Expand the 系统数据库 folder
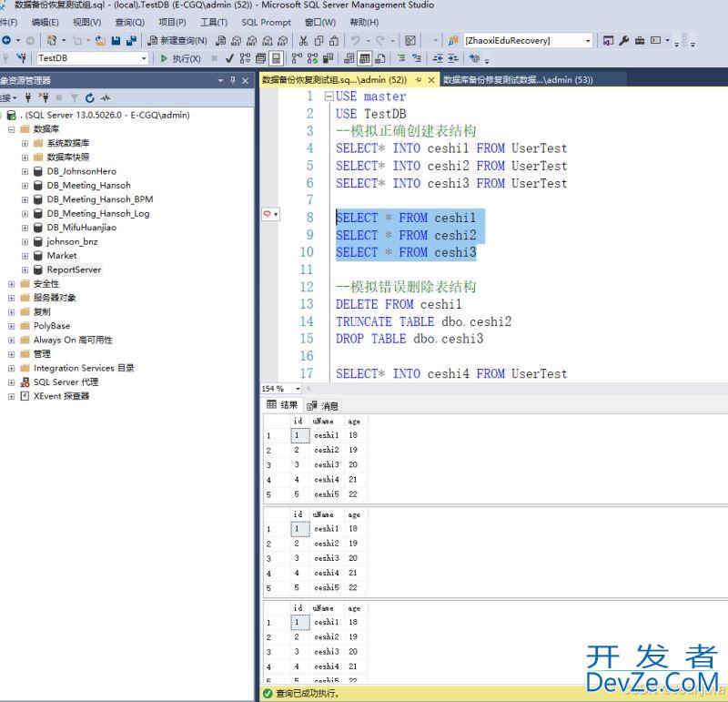The width and height of the screenshot is (728, 702). tap(25, 144)
